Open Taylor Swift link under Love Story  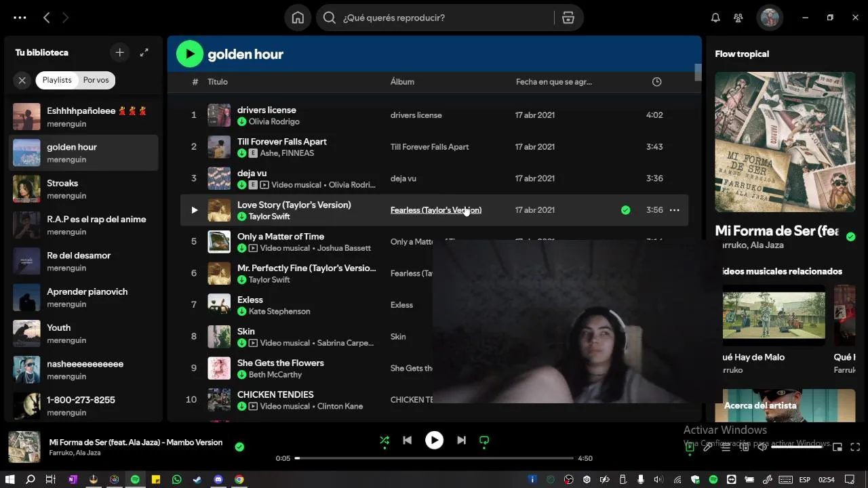269,216
